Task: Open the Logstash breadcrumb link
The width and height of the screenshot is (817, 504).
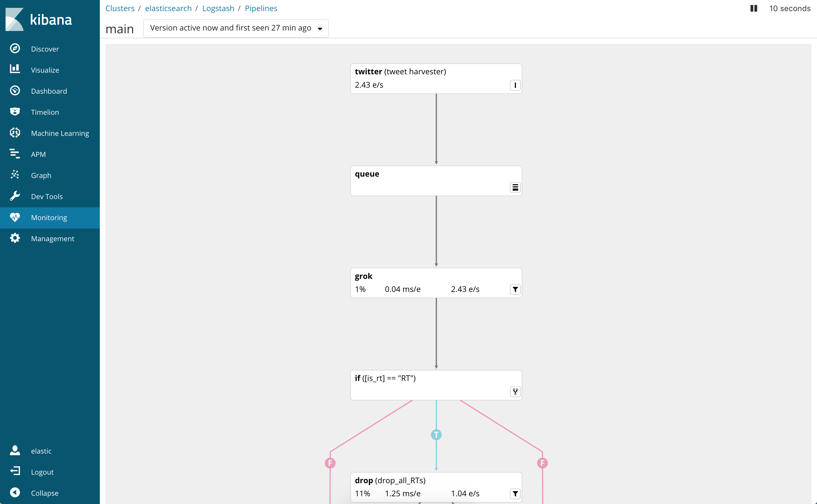Action: click(x=218, y=8)
